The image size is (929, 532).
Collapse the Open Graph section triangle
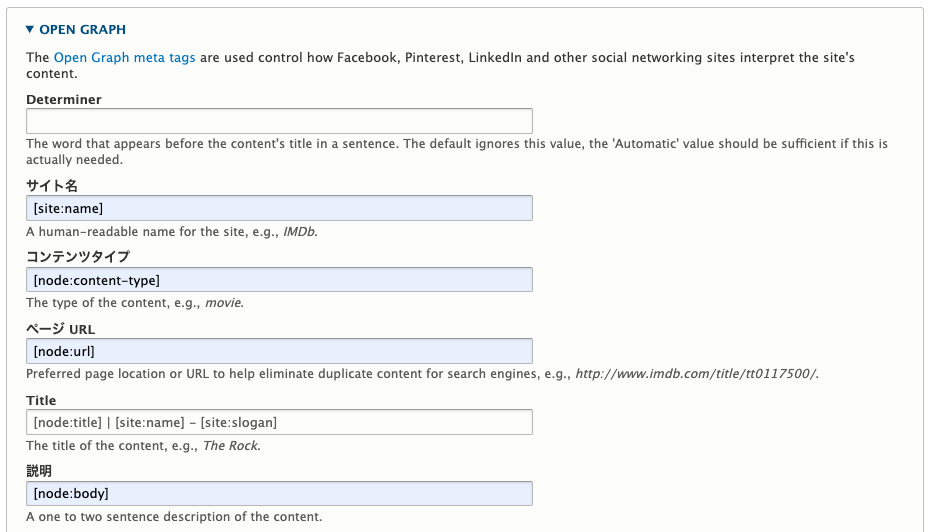(x=30, y=29)
